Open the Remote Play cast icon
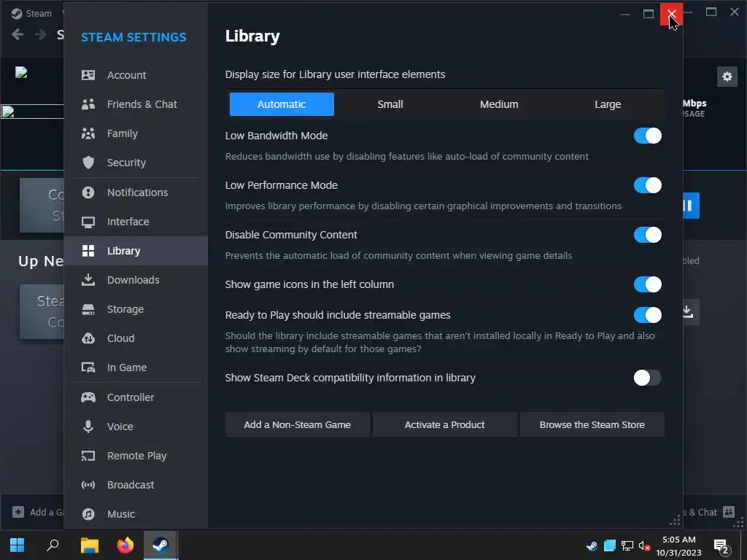Screen dimensions: 747x560 click(x=88, y=456)
